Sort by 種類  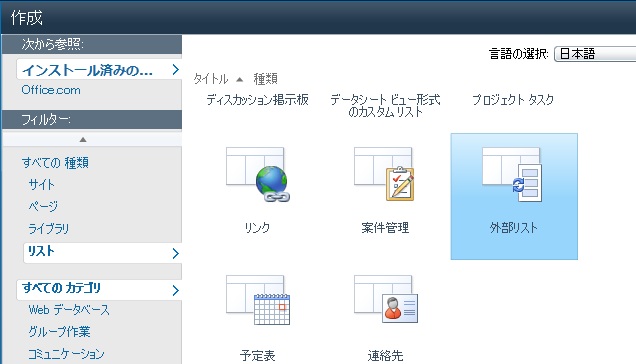pyautogui.click(x=265, y=79)
